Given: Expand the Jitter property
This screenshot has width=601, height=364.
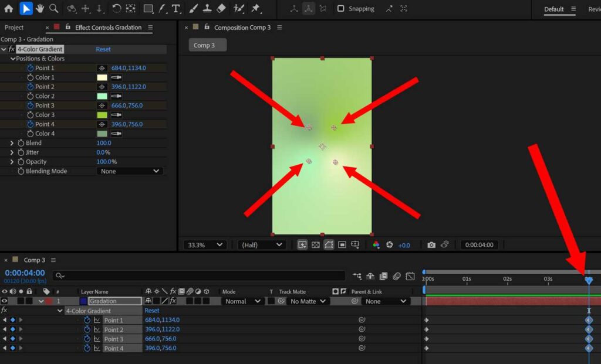Looking at the screenshot, I should pyautogui.click(x=12, y=152).
